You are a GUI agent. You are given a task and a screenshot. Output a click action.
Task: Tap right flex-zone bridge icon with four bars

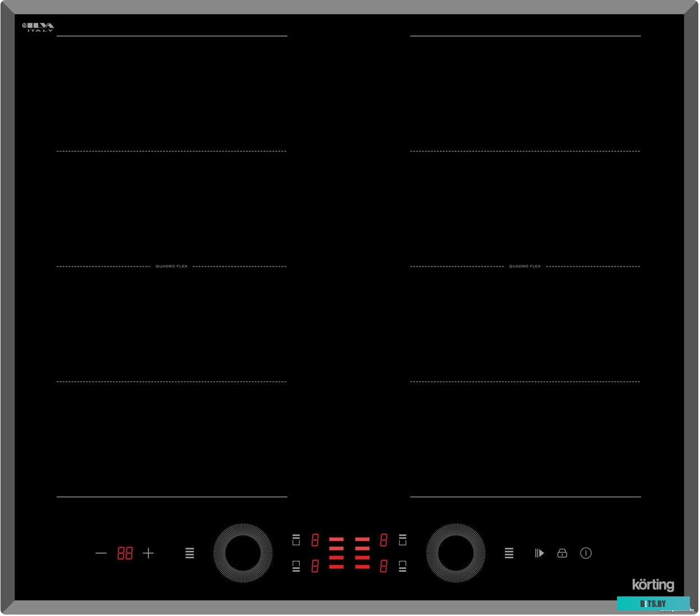(x=509, y=553)
